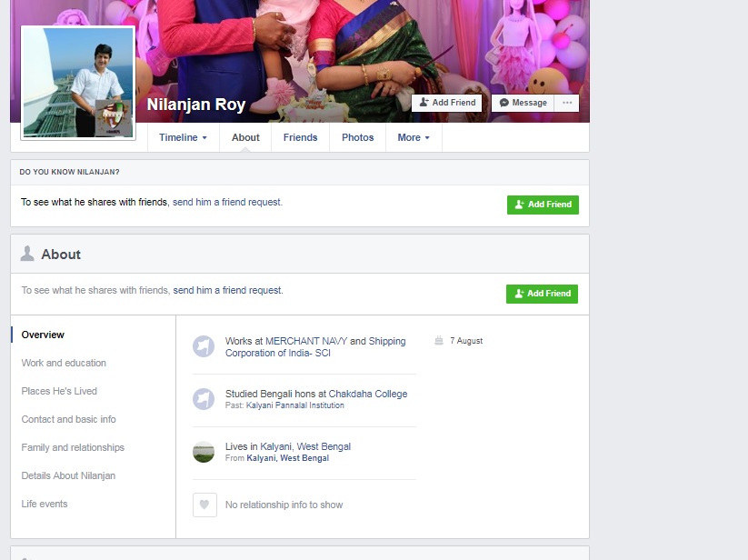Click Add Friend in Do You Know Nilanjan box
748x560 pixels.
pos(543,205)
